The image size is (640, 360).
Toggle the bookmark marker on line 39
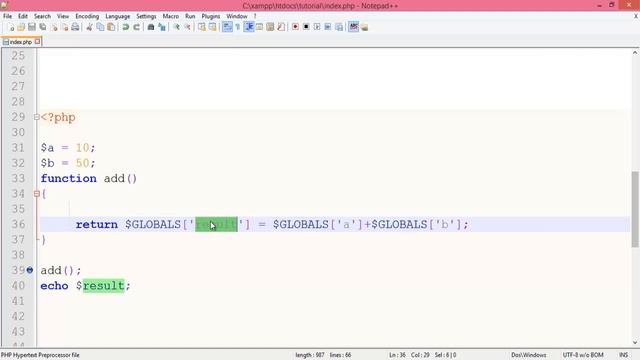pyautogui.click(x=30, y=270)
